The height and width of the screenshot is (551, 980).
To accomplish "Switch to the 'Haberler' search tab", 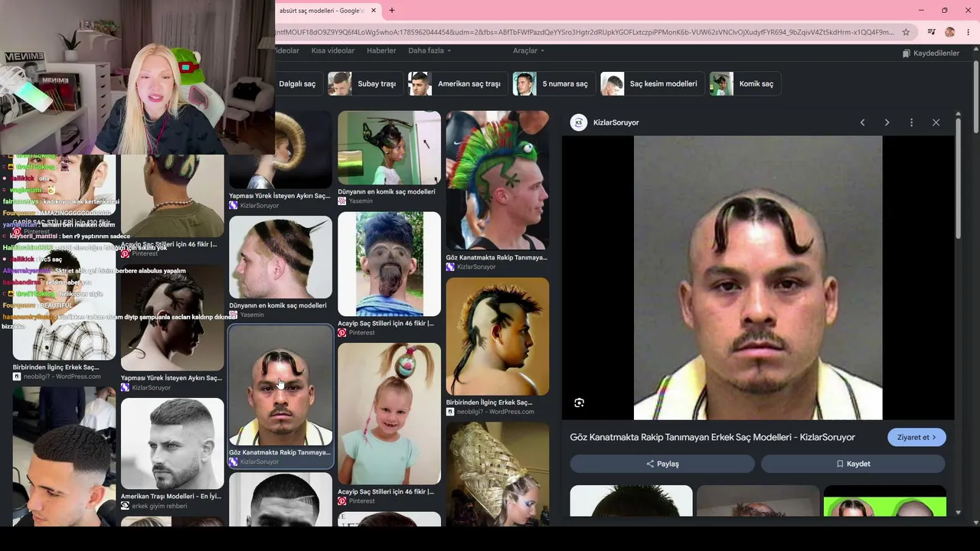I will pyautogui.click(x=381, y=51).
